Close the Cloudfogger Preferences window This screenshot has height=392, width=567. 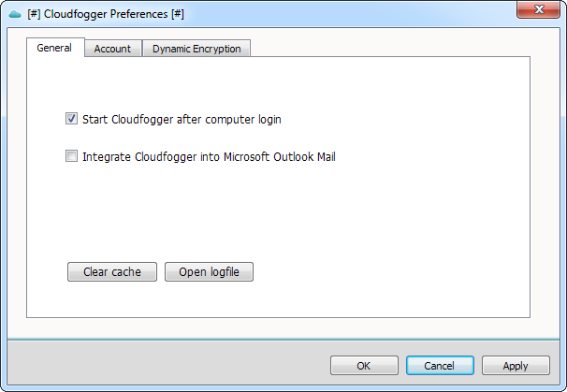pos(538,9)
